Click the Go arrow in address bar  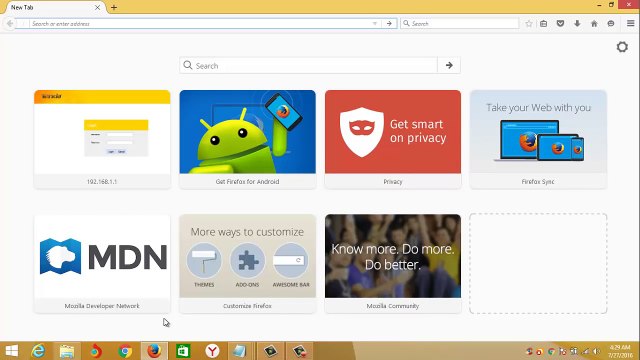(389, 24)
